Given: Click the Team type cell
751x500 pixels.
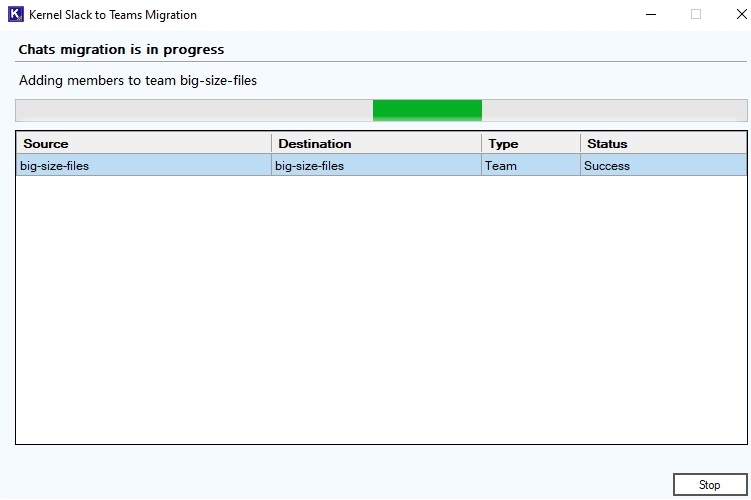Looking at the screenshot, I should tap(531, 166).
